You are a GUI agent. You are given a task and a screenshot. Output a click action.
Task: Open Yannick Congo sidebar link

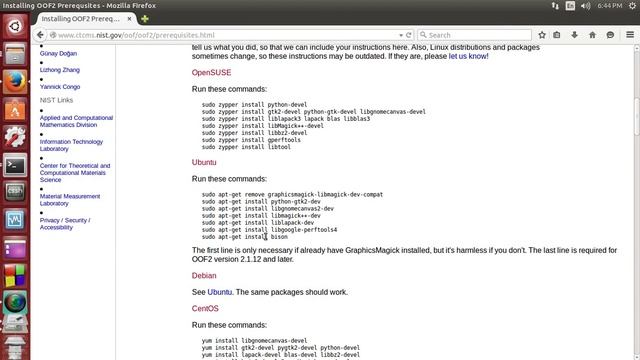[x=60, y=87]
